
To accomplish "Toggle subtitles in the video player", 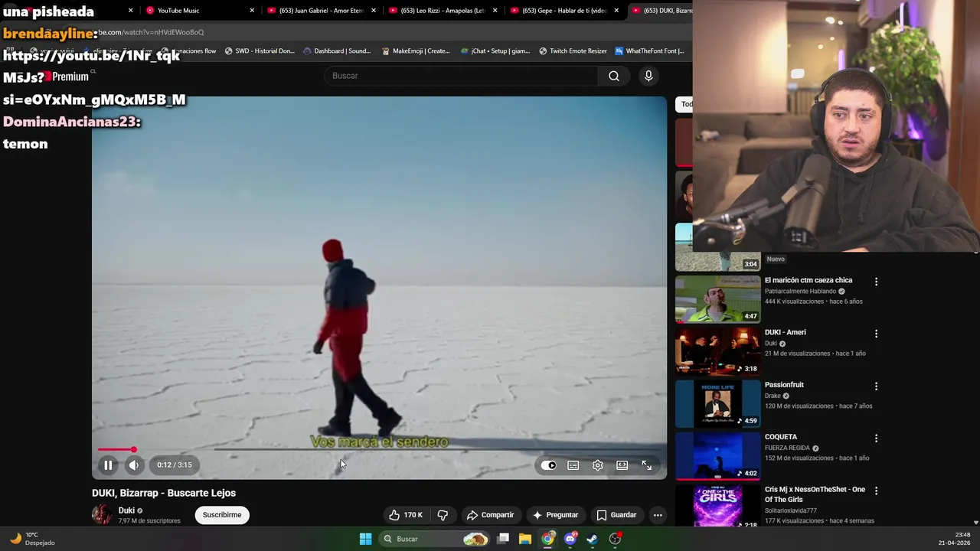I will [x=573, y=465].
